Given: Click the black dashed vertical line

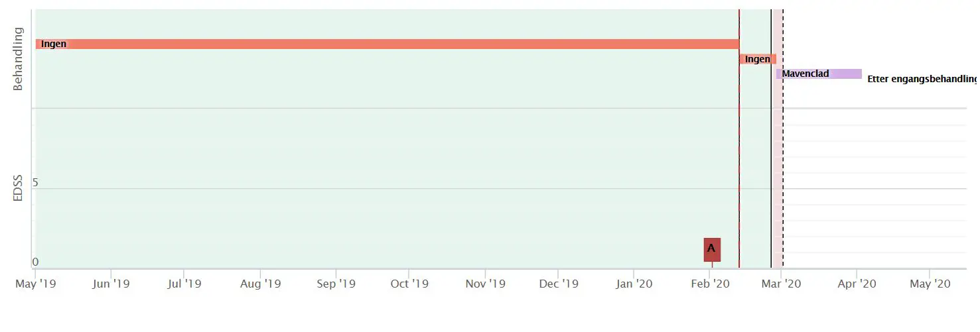Looking at the screenshot, I should [x=783, y=166].
